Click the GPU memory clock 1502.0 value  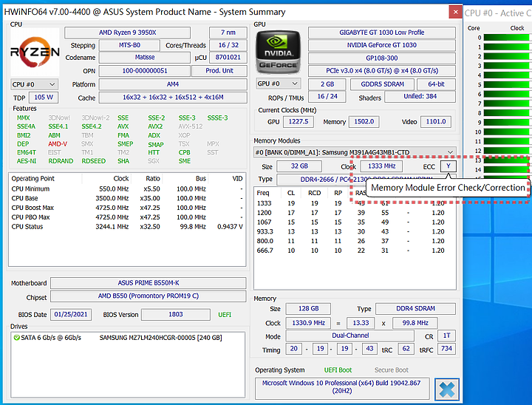coord(364,121)
